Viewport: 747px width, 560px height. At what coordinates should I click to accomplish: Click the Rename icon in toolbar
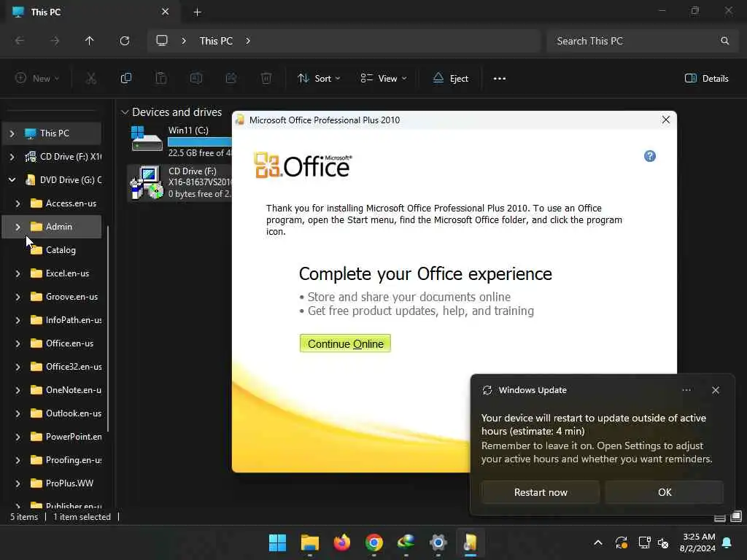pos(196,79)
